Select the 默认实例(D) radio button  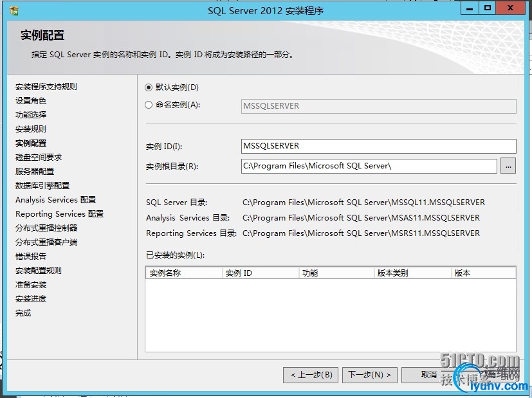[148, 87]
